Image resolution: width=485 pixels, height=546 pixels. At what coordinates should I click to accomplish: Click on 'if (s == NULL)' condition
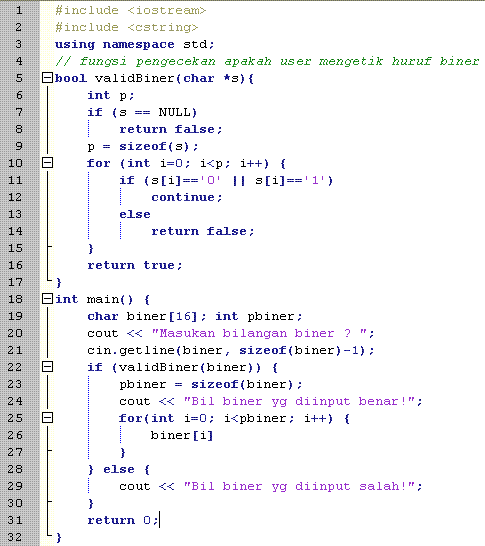tap(142, 112)
